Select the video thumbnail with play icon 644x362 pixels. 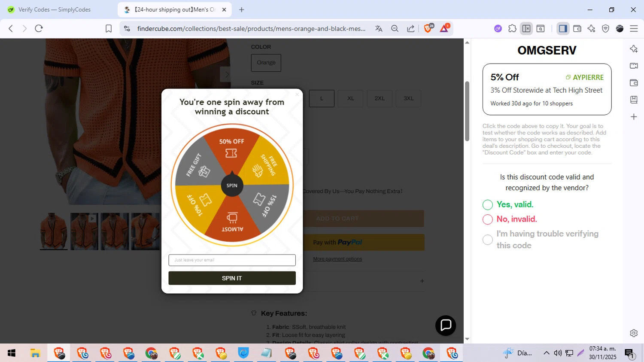click(84, 231)
